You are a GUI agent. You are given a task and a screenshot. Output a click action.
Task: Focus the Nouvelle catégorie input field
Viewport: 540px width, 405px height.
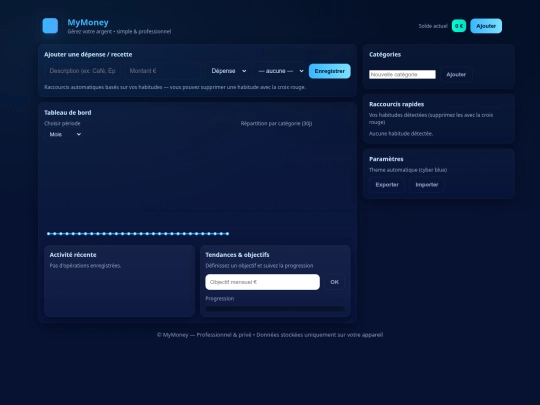(x=402, y=74)
